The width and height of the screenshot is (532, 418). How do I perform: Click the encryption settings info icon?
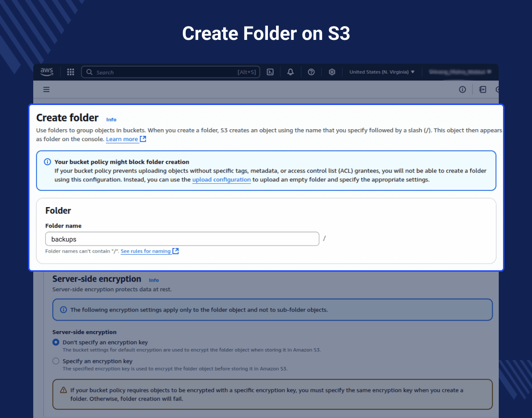[x=64, y=309]
